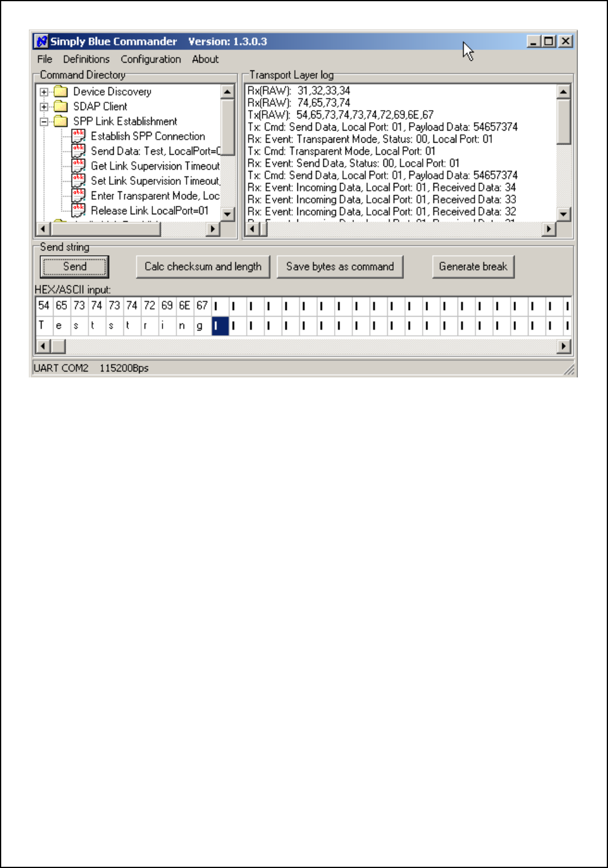Click the Establish SPP Connection command icon
The width and height of the screenshot is (608, 868).
[x=78, y=136]
